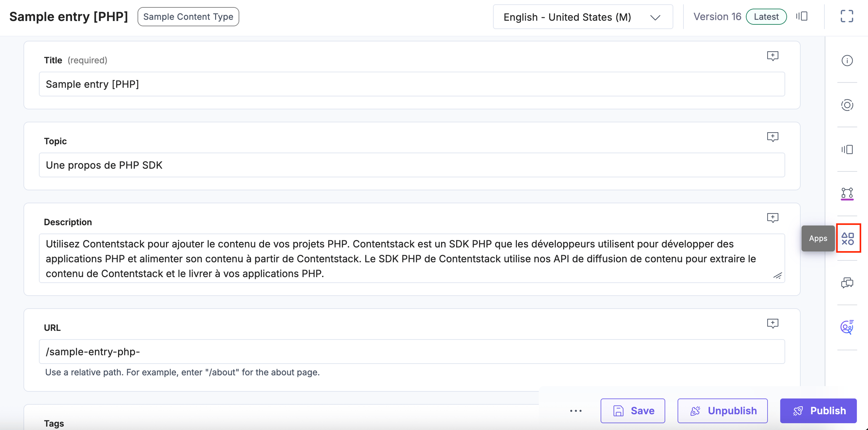Add a comment on the URL field
The height and width of the screenshot is (430, 868).
point(772,324)
